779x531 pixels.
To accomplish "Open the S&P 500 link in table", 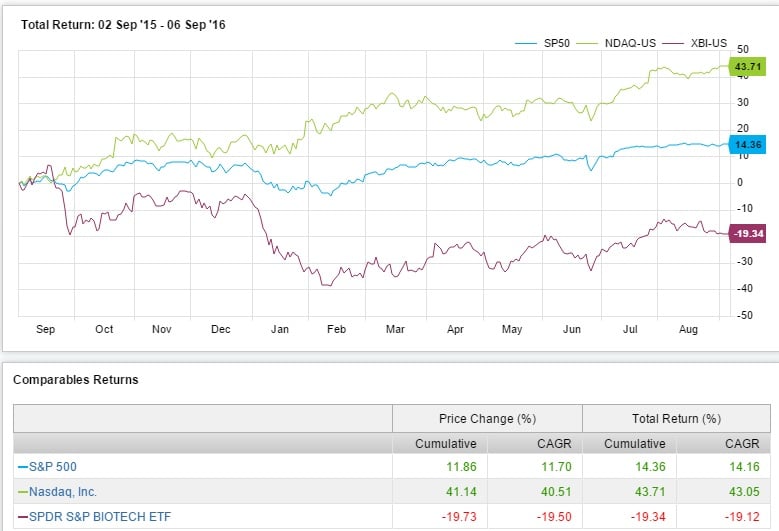I will [51, 467].
